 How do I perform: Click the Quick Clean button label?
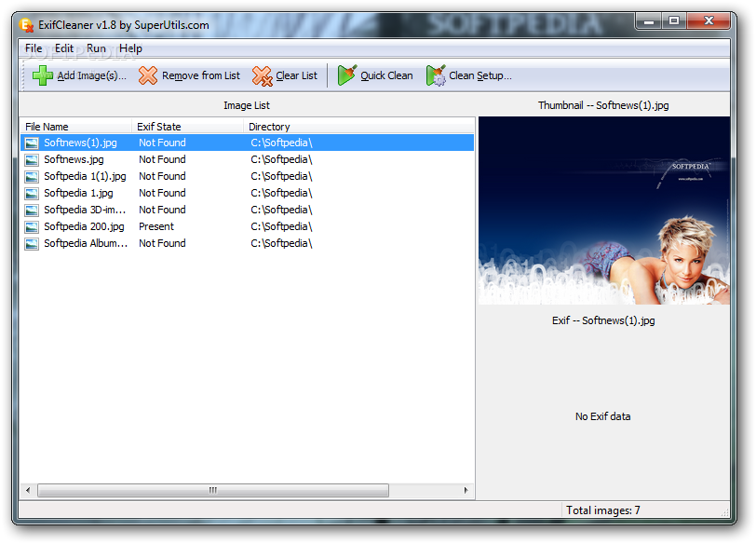point(386,75)
